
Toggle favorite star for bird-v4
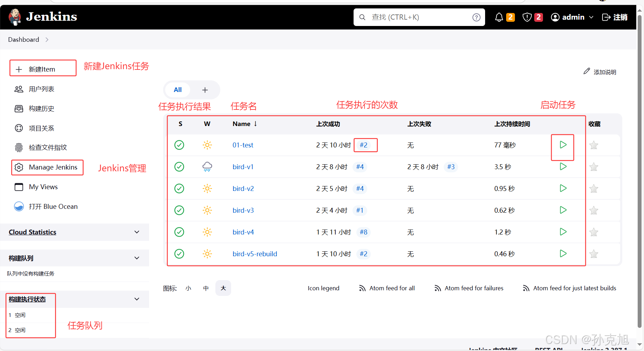pos(593,232)
